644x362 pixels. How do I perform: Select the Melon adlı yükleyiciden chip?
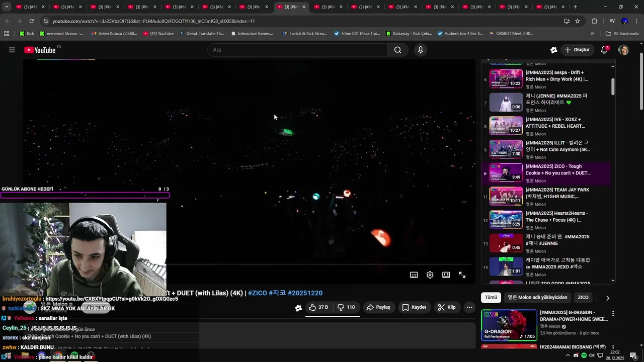[x=537, y=297]
